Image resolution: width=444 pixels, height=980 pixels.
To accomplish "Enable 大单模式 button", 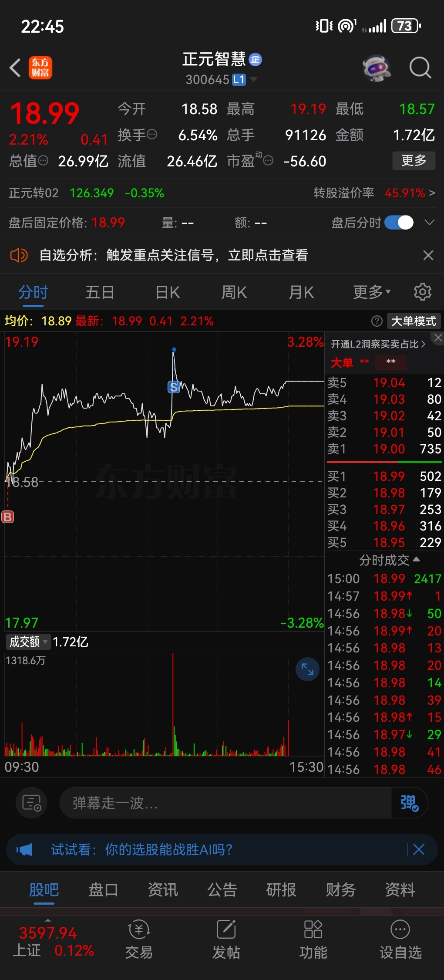I will tap(414, 321).
